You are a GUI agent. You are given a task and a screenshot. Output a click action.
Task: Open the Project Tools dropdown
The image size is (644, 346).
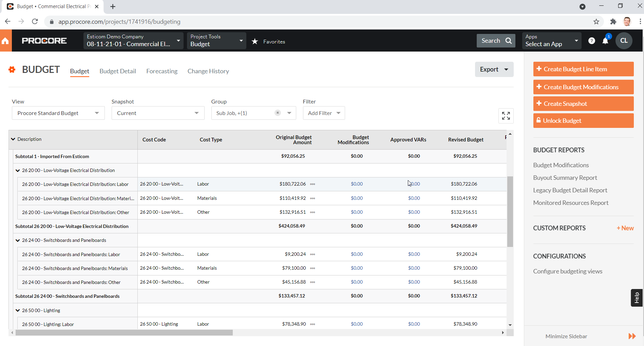pyautogui.click(x=216, y=41)
